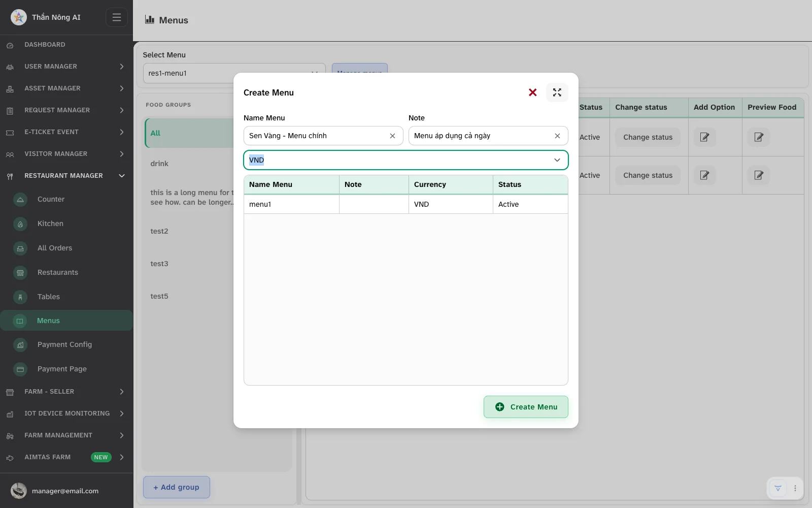This screenshot has width=812, height=508.
Task: Open the res1-menu1 Select Menu dropdown
Action: point(234,73)
